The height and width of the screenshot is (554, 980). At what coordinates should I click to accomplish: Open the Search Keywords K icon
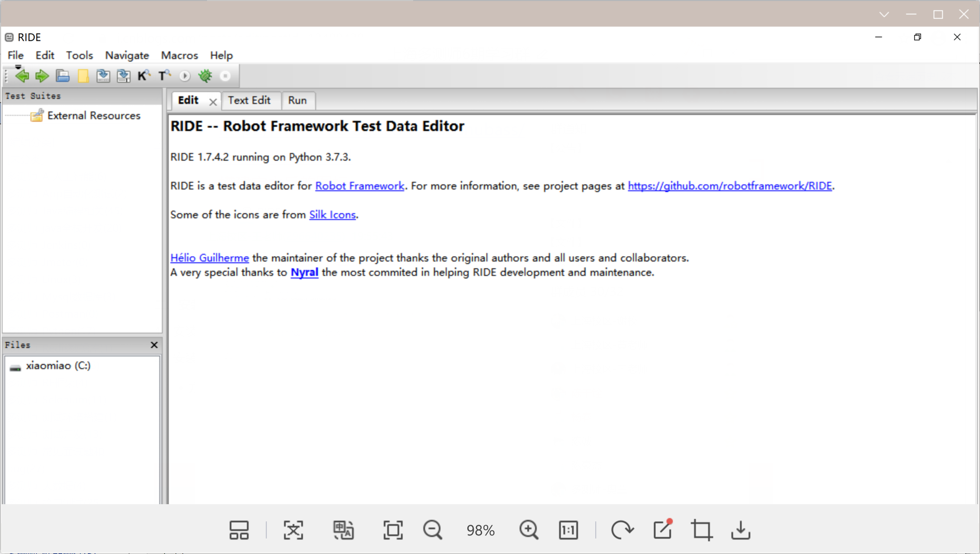[x=143, y=76]
